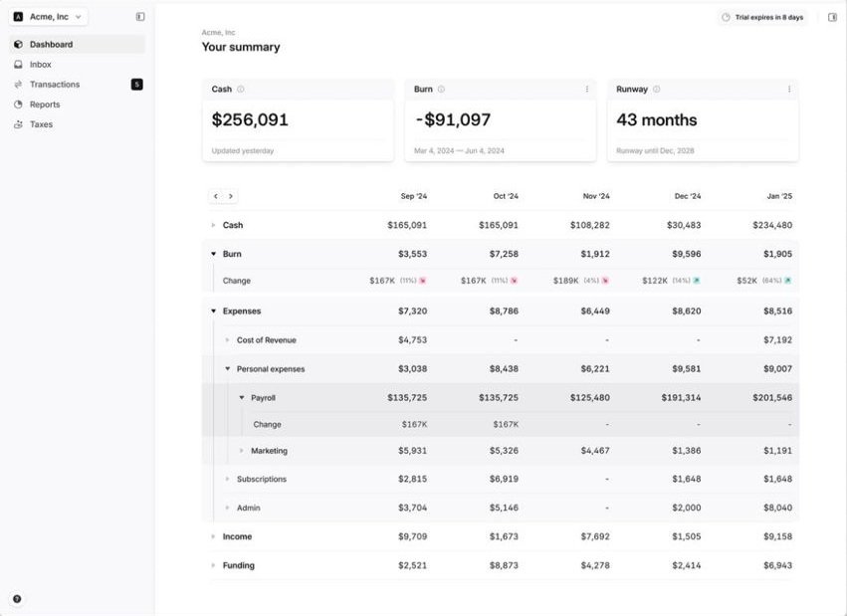Viewport: 847px width, 616px height.
Task: Open the Burn card options menu
Action: [x=586, y=90]
